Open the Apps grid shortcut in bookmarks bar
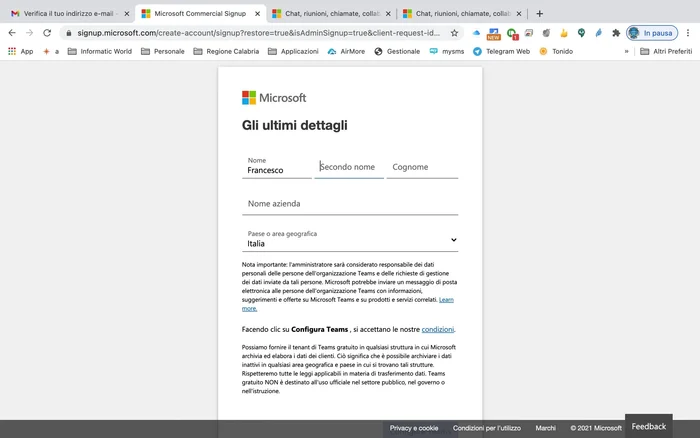The image size is (700, 438). point(20,51)
